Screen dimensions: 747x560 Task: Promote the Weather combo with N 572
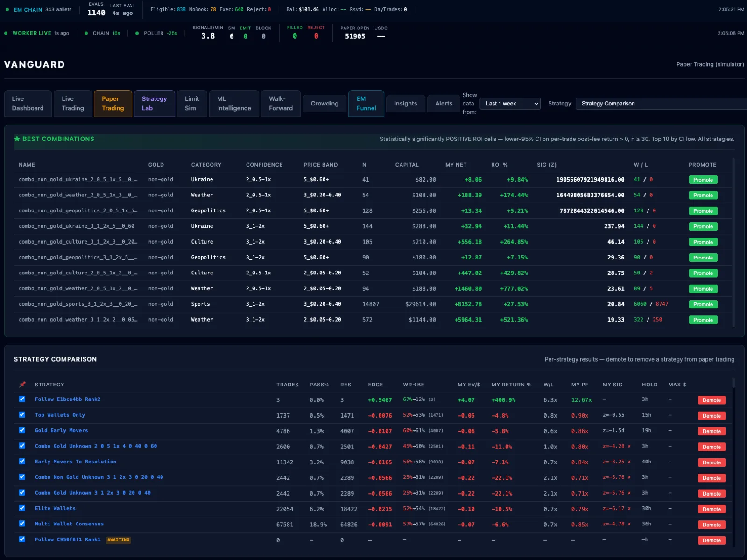point(703,320)
